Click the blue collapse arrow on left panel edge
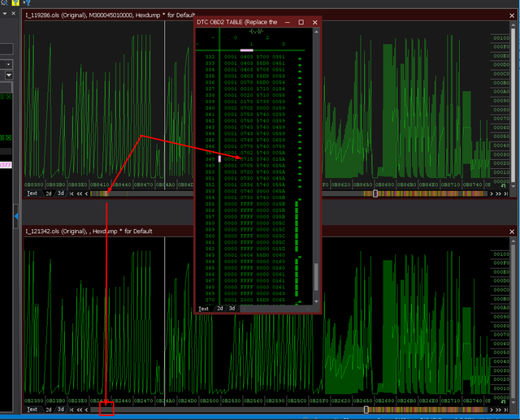 pos(16,216)
